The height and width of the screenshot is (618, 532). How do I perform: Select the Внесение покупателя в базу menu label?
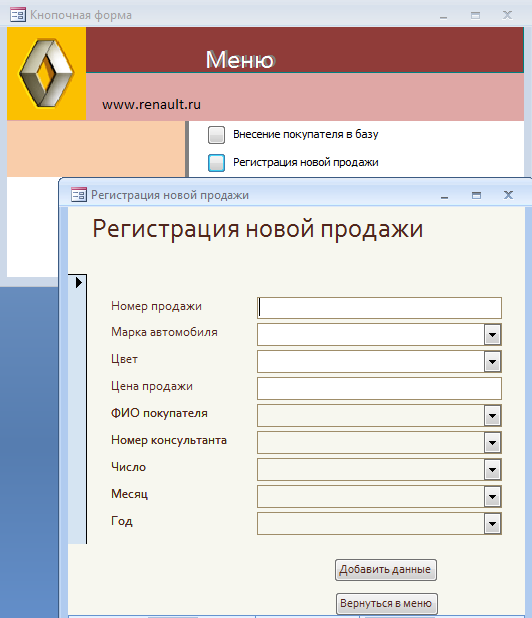[x=305, y=134]
